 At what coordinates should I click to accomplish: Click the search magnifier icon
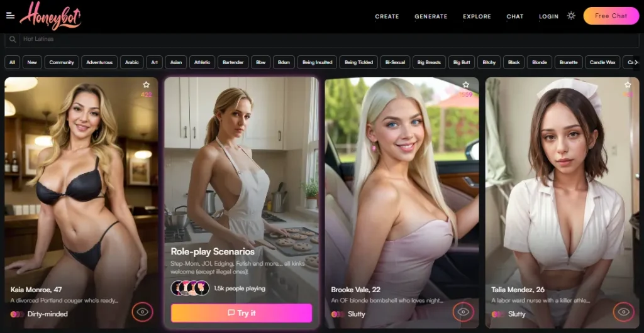click(x=13, y=39)
